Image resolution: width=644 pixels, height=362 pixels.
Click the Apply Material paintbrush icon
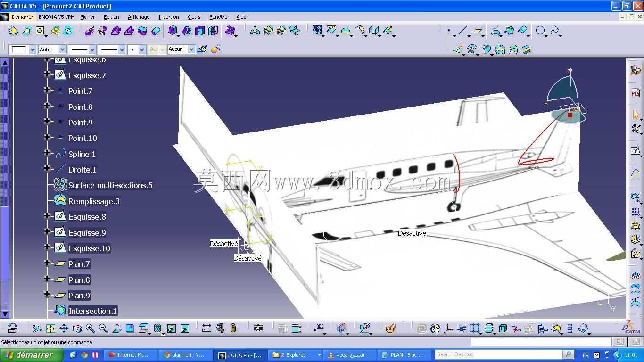[390, 328]
